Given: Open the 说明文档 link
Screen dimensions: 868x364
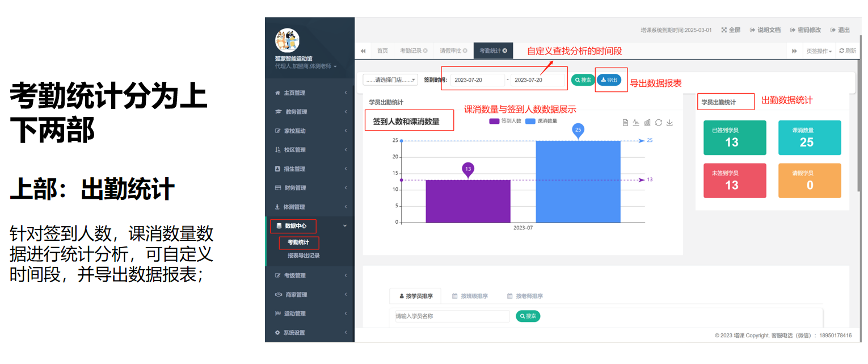Looking at the screenshot, I should 765,30.
